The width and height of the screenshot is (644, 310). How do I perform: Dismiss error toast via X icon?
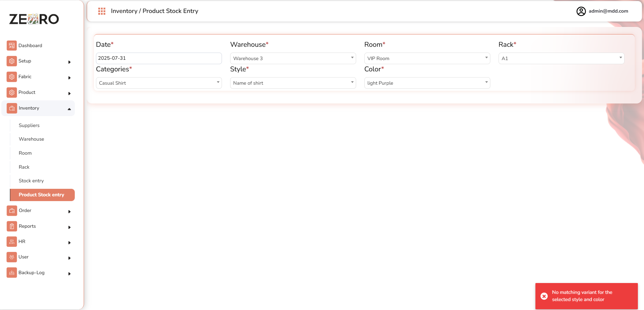(544, 296)
